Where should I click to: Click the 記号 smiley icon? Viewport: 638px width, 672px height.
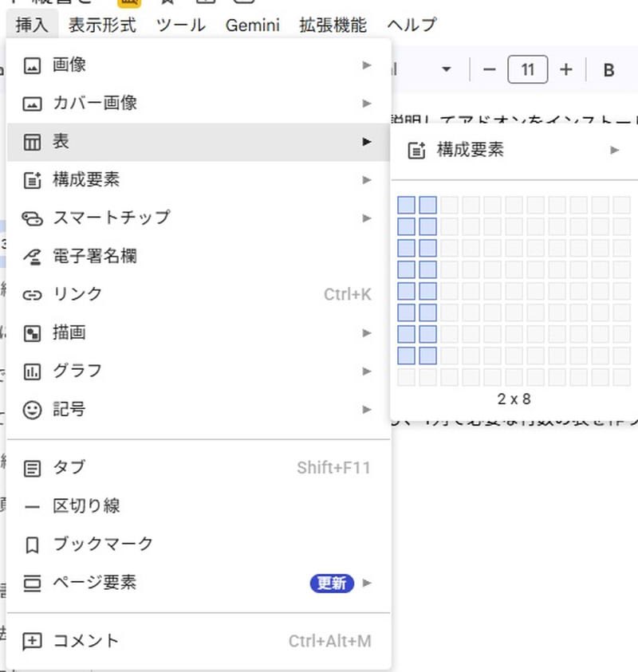click(32, 411)
